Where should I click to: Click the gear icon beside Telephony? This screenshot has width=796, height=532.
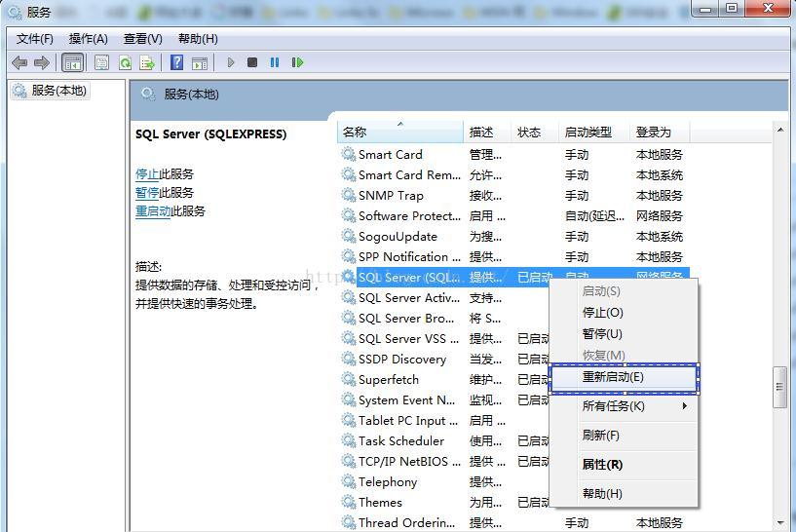pyautogui.click(x=348, y=481)
